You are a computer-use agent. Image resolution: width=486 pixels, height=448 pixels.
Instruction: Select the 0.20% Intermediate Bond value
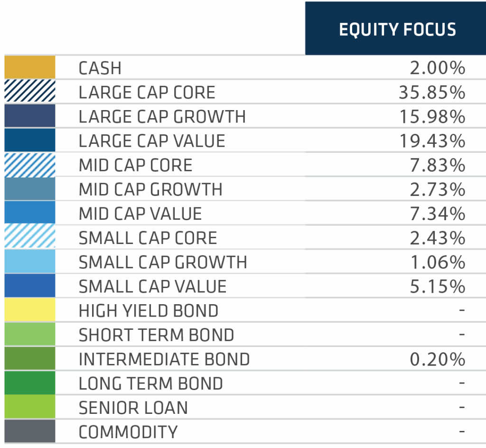click(x=437, y=359)
